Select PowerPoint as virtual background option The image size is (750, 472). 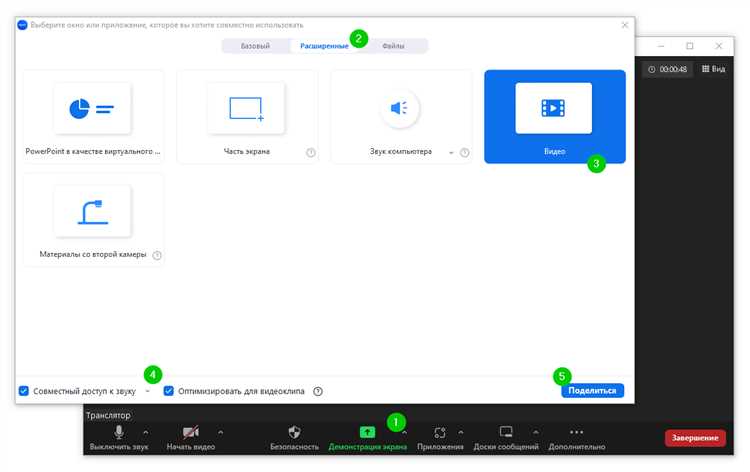pos(93,117)
